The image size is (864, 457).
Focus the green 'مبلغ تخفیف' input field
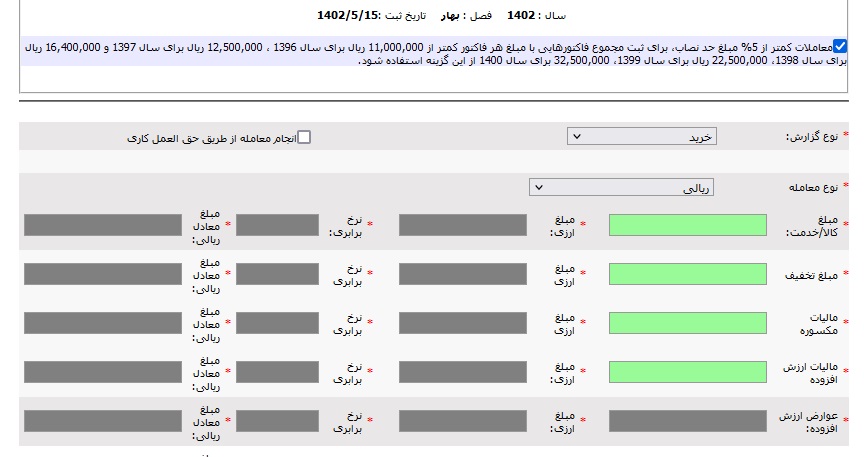pyautogui.click(x=687, y=274)
